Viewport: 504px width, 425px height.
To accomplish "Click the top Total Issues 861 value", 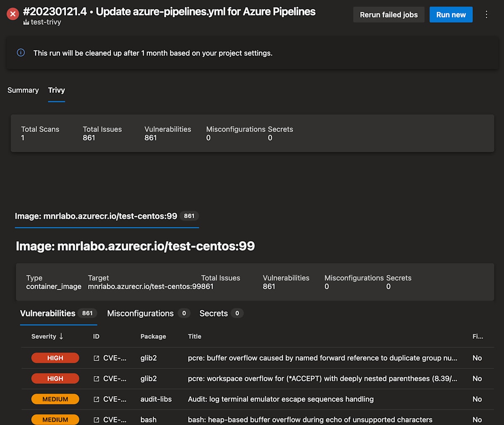I will [x=89, y=138].
